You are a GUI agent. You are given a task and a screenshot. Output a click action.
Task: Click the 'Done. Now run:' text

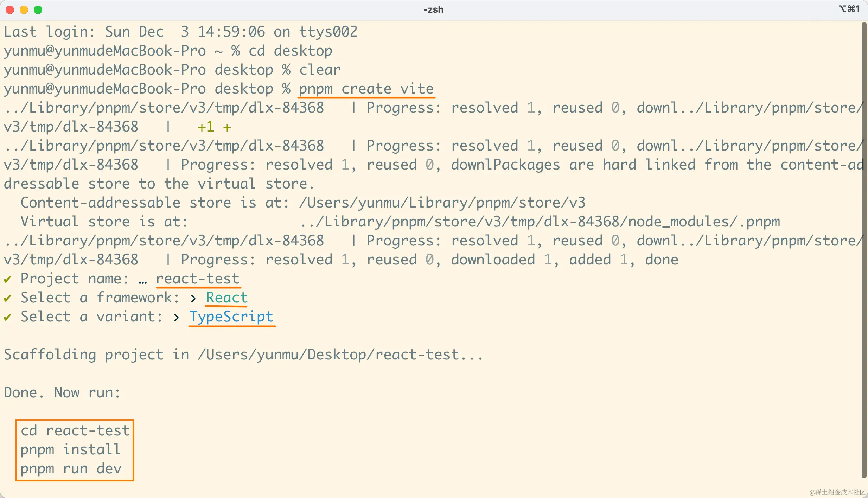coord(62,393)
